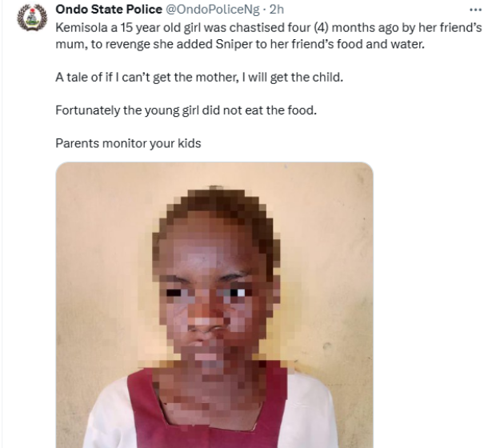
Task: Click the maroon uniform collar in the photo
Action: (x=160, y=392)
